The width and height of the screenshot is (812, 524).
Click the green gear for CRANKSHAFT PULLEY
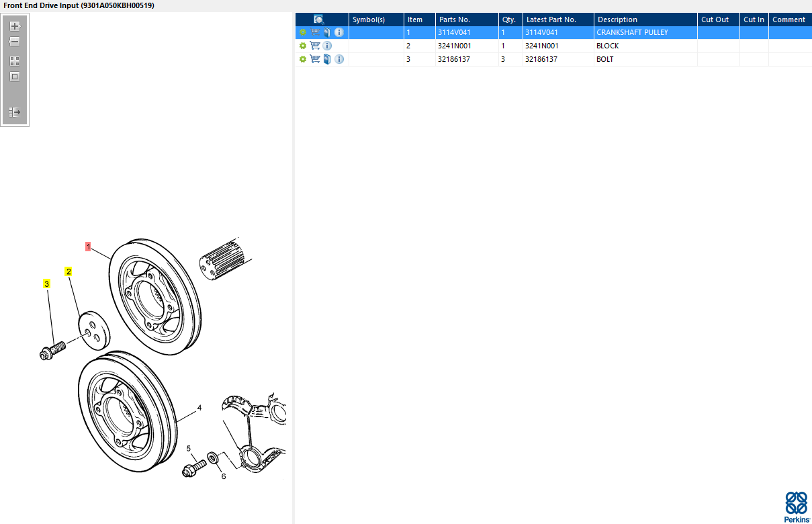(x=303, y=32)
